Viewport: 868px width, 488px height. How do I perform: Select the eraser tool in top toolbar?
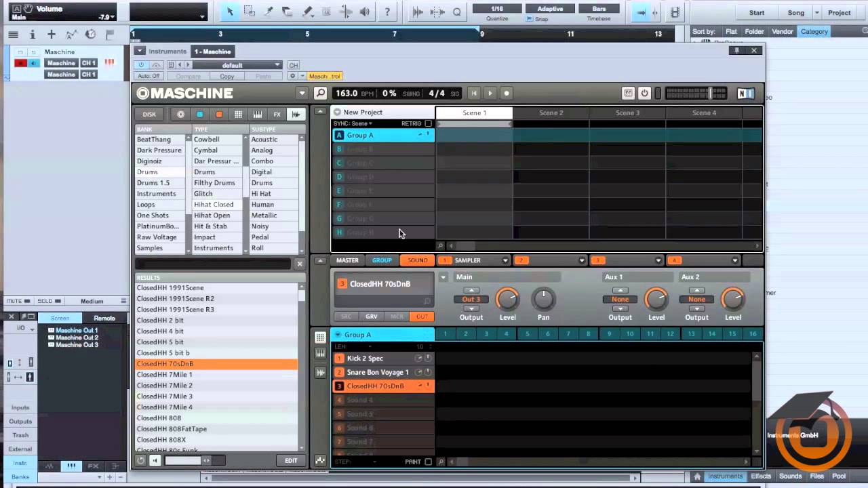[x=288, y=12]
